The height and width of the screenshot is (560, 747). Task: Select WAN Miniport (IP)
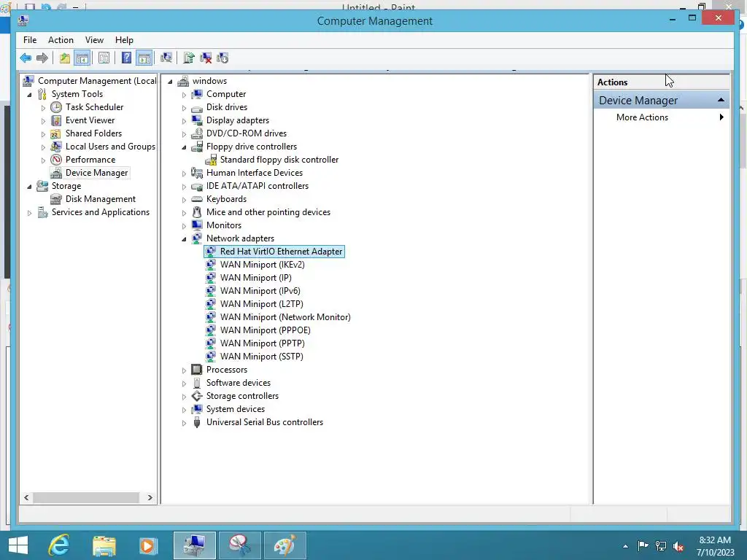[x=256, y=278]
